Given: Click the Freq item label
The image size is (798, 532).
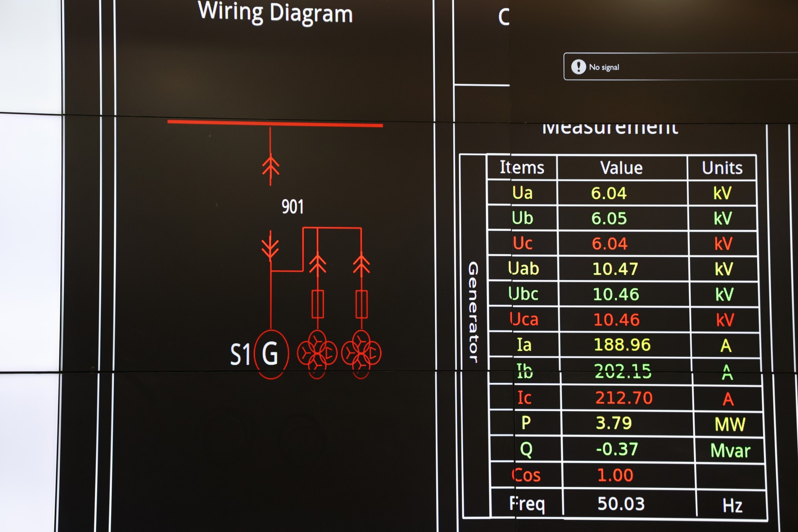Looking at the screenshot, I should click(527, 504).
